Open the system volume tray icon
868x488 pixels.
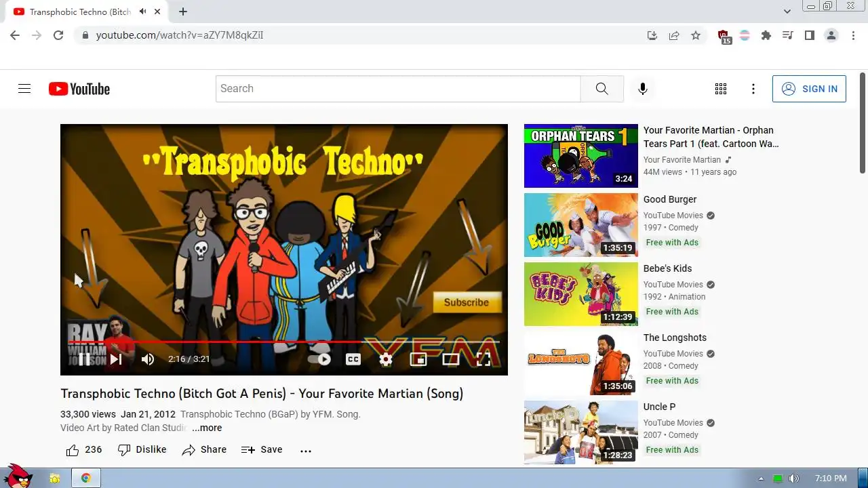(x=794, y=479)
